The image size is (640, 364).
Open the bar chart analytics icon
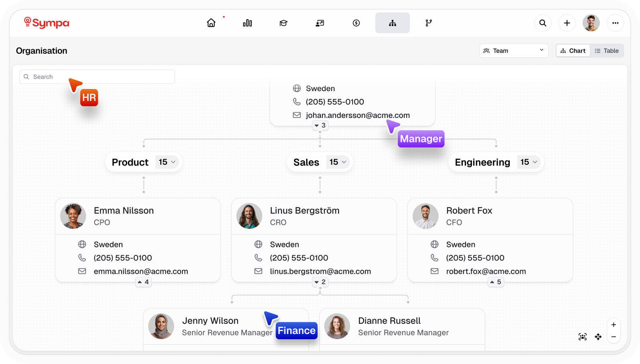(247, 23)
